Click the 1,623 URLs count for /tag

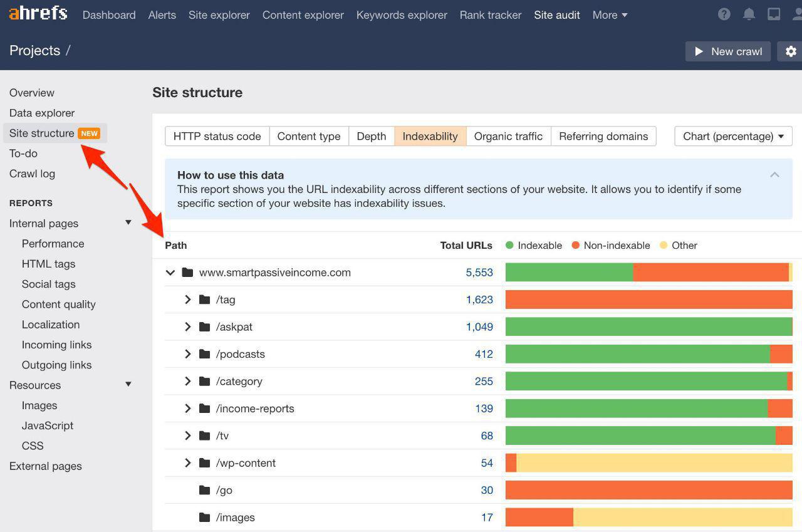click(479, 300)
